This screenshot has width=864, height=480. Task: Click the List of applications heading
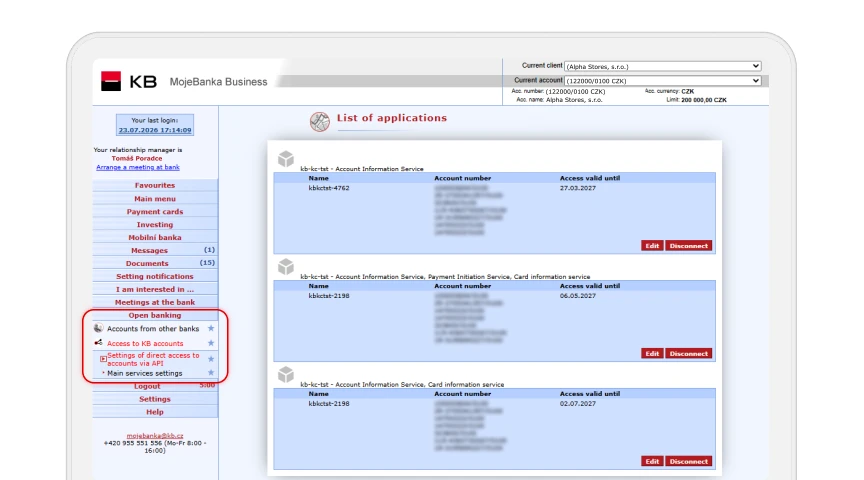tap(392, 118)
